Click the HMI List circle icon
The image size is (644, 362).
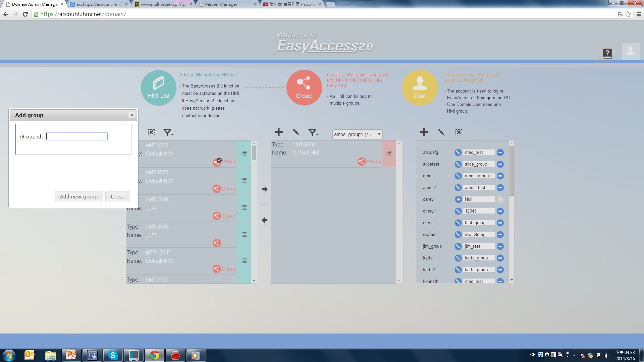(158, 88)
